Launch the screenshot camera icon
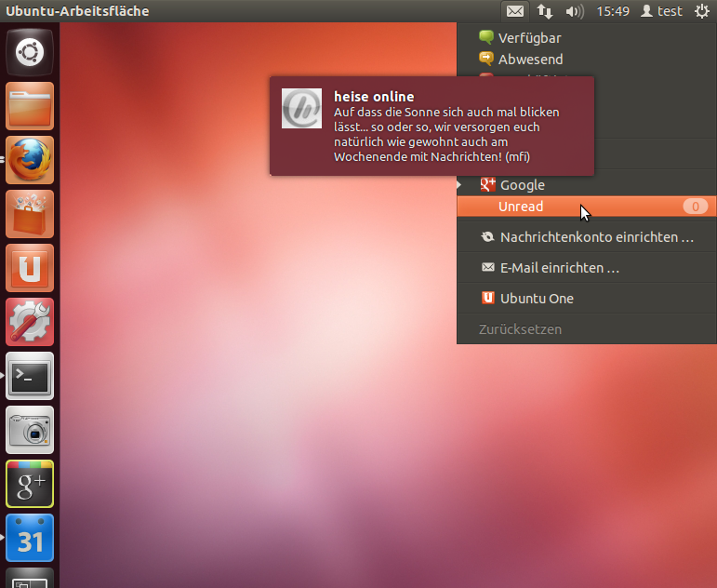717x588 pixels. [x=30, y=430]
